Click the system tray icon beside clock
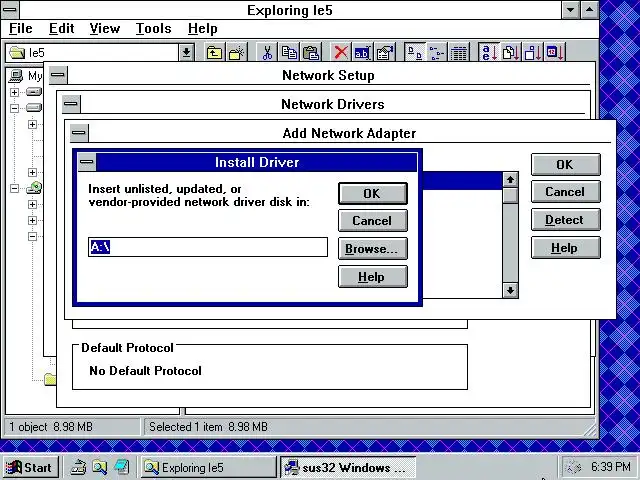The width and height of the screenshot is (640, 480). click(x=574, y=467)
